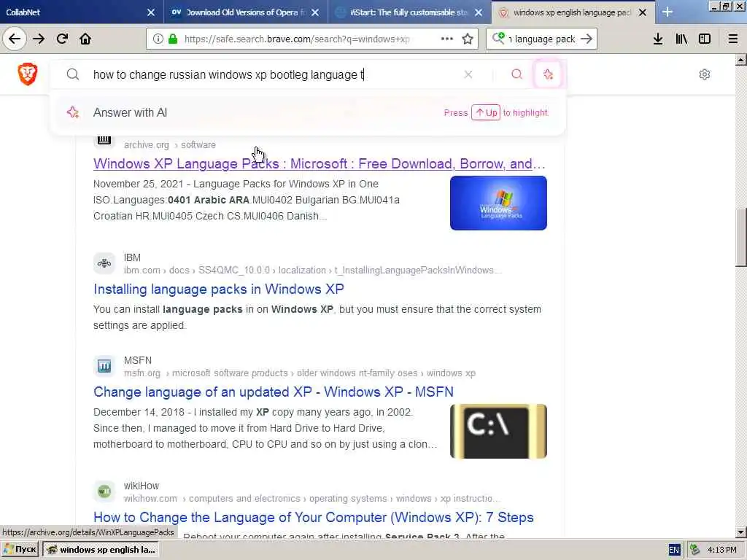Click the 4:13 PM clock
The width and height of the screenshot is (747, 560).
tap(722, 550)
